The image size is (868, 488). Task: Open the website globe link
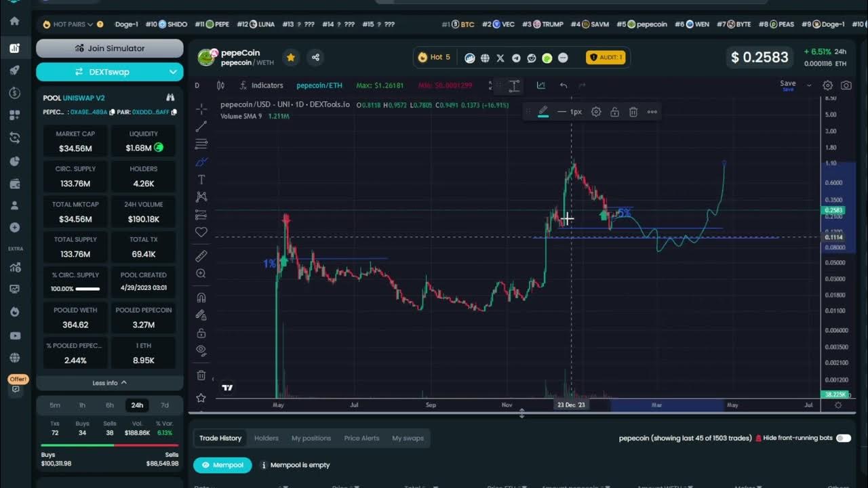[485, 58]
